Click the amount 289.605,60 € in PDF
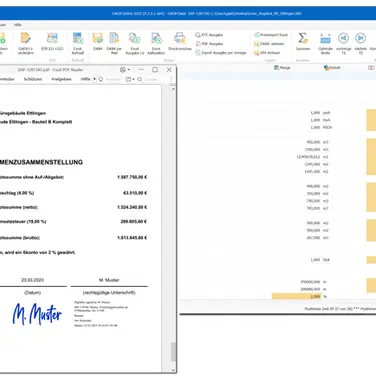This screenshot has width=376, height=376. pyautogui.click(x=134, y=222)
